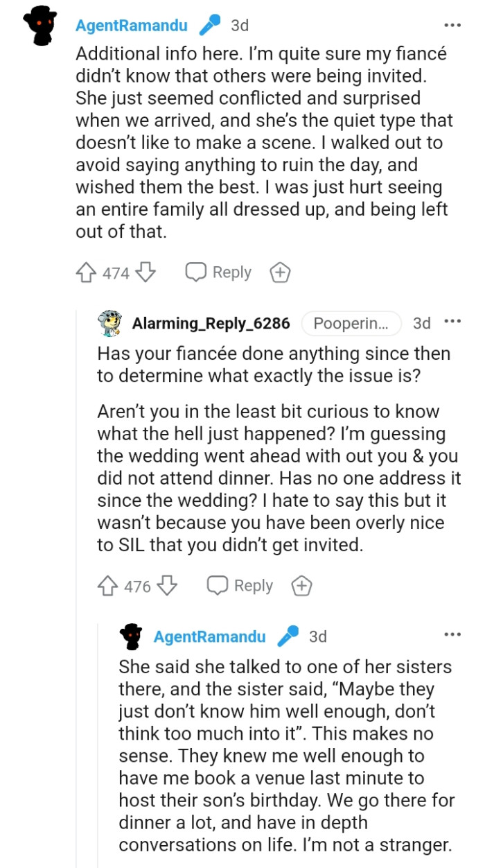Image resolution: width=485 pixels, height=868 pixels.
Task: Open the overflow menu on the top comment
Action: [x=452, y=24]
